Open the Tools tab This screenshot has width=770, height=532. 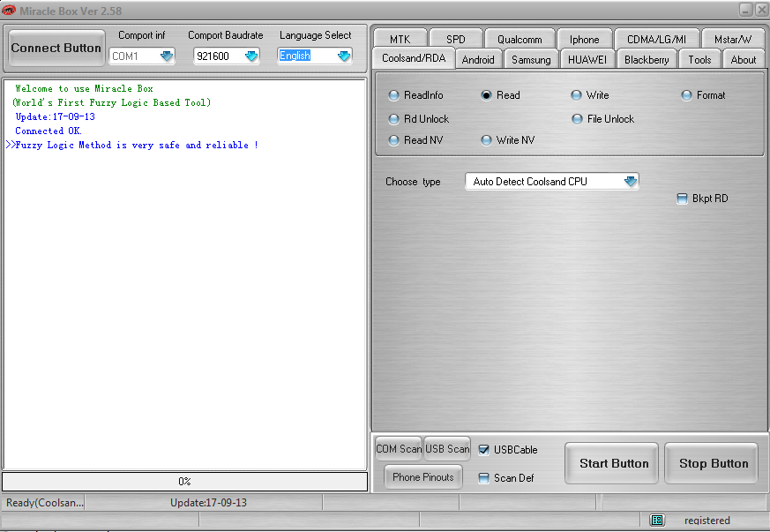click(x=699, y=59)
